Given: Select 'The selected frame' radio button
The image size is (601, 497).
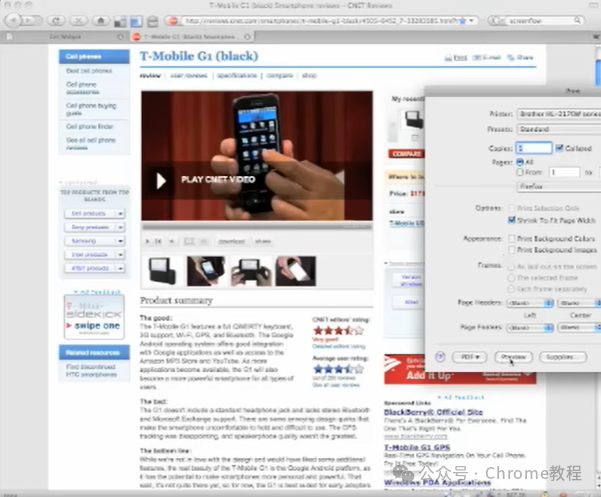Looking at the screenshot, I should pos(511,277).
